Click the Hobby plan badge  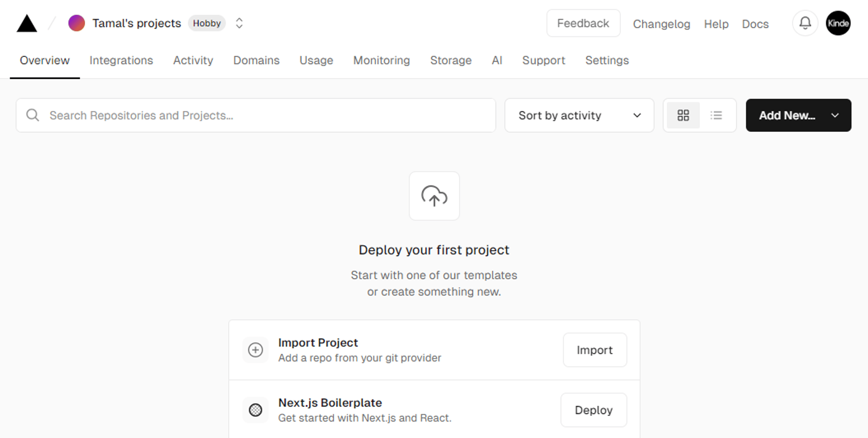click(207, 23)
